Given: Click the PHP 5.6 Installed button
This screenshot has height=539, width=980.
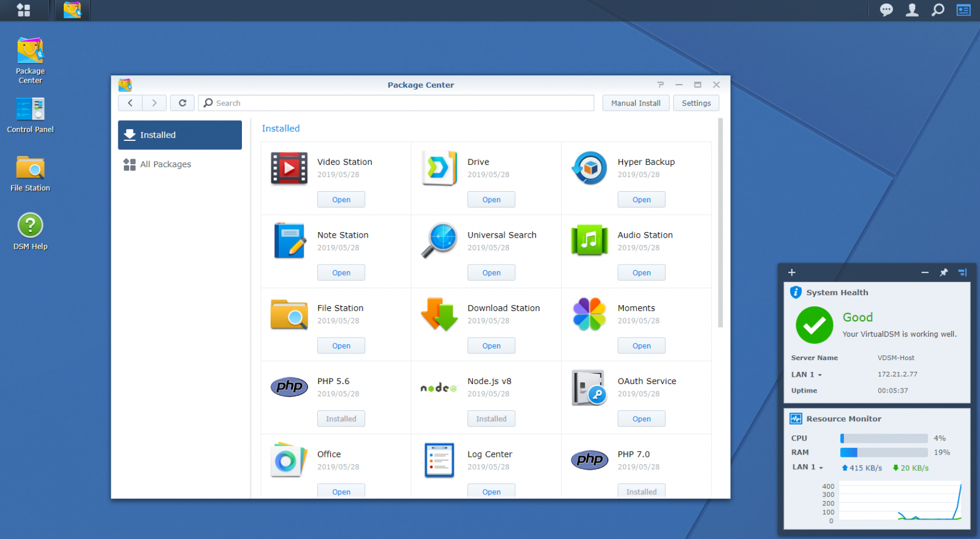Looking at the screenshot, I should coord(341,419).
